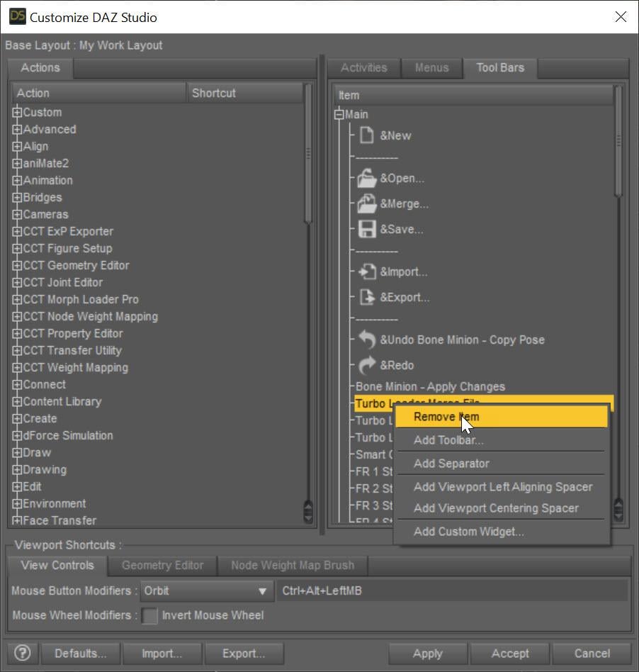Viewport: 639px width, 672px height.
Task: Switch to the Menus tab
Action: pyautogui.click(x=431, y=68)
